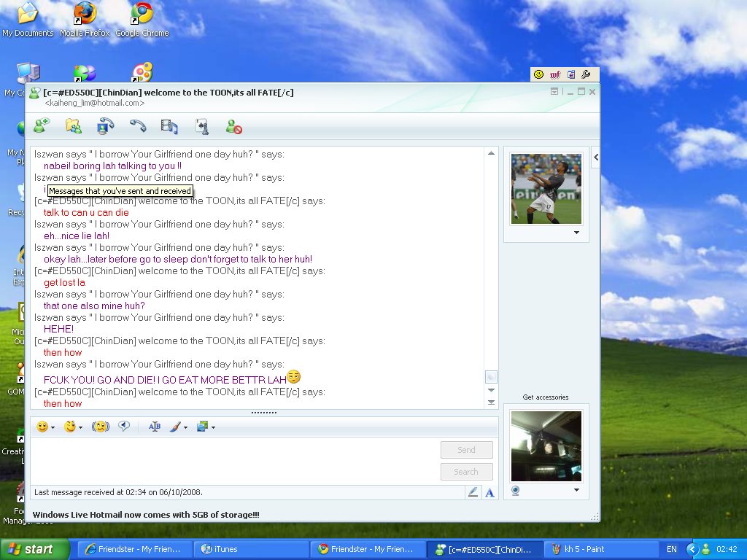
Task: Click the yellow smiley icon above the chat window
Action: [x=538, y=74]
